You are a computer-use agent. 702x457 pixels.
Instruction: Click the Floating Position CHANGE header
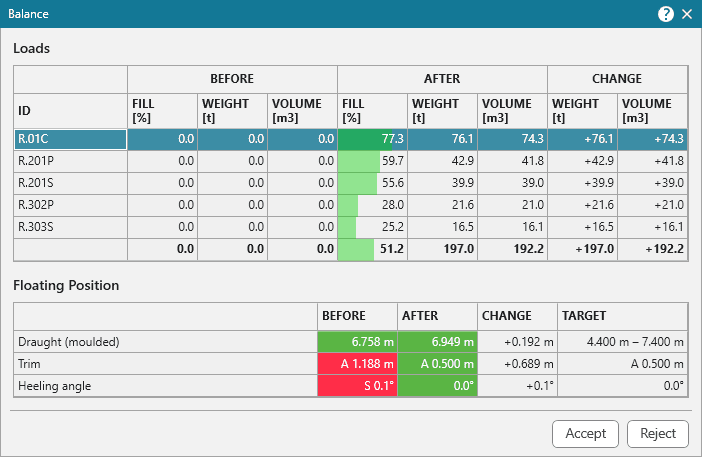518,316
